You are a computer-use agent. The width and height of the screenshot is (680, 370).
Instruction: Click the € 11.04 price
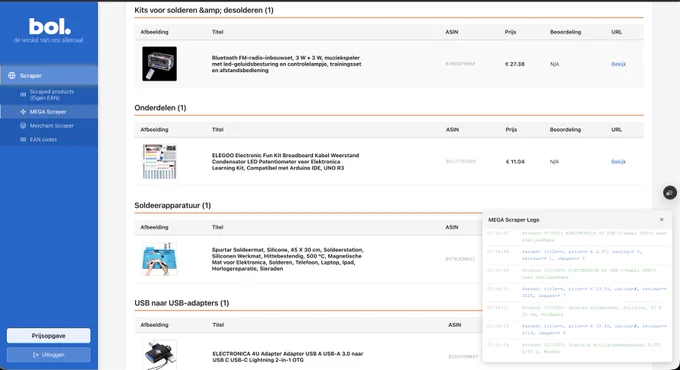(515, 161)
